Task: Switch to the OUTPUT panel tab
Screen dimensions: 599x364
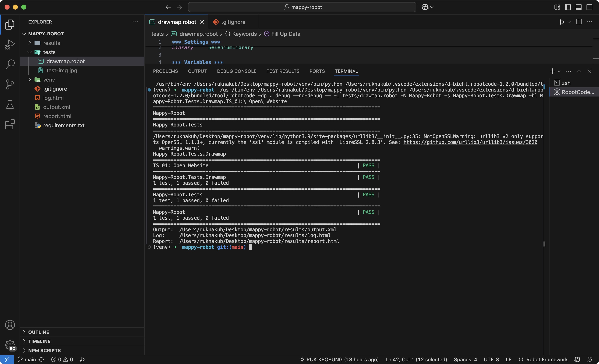Action: click(197, 71)
